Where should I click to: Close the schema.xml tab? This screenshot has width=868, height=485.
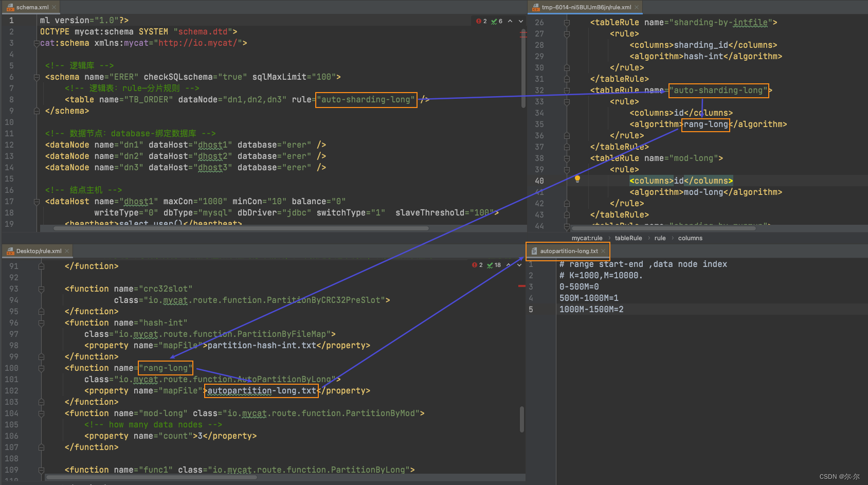pos(54,7)
